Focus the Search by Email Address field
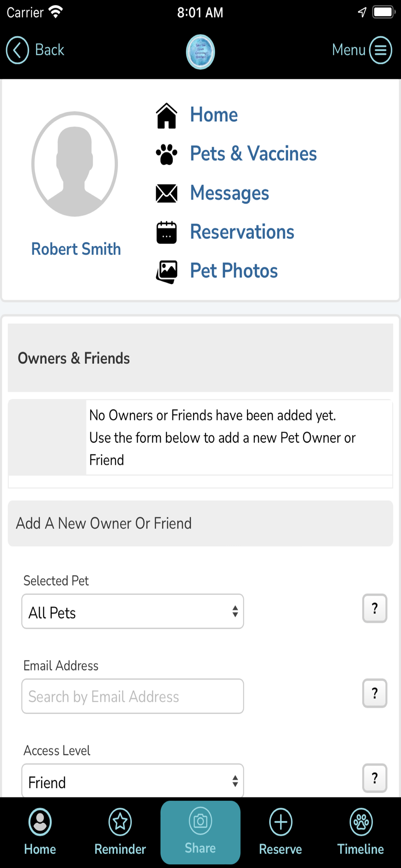Screen dimensions: 401x868 132,696
